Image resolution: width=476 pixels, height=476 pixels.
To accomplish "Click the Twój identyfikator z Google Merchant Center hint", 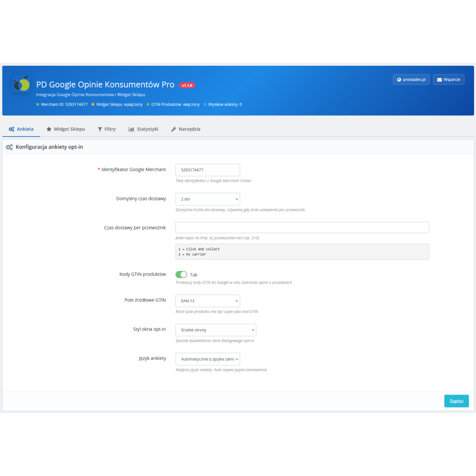I will click(214, 180).
